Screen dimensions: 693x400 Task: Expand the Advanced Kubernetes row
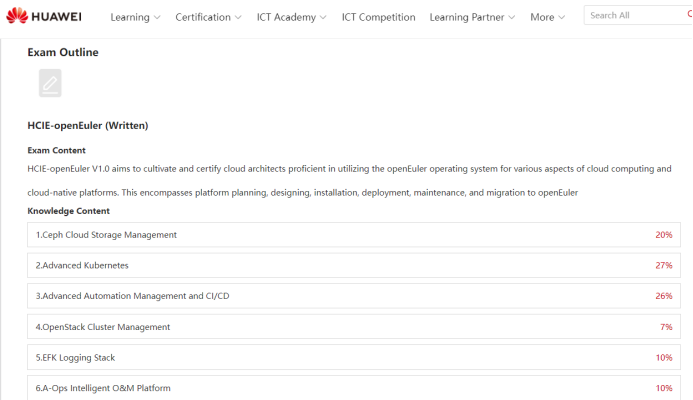click(354, 265)
